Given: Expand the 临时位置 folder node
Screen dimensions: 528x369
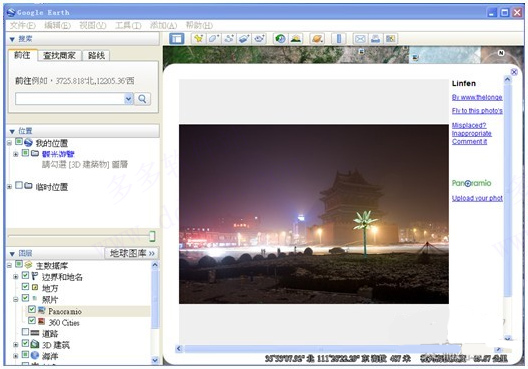Looking at the screenshot, I should [x=9, y=187].
